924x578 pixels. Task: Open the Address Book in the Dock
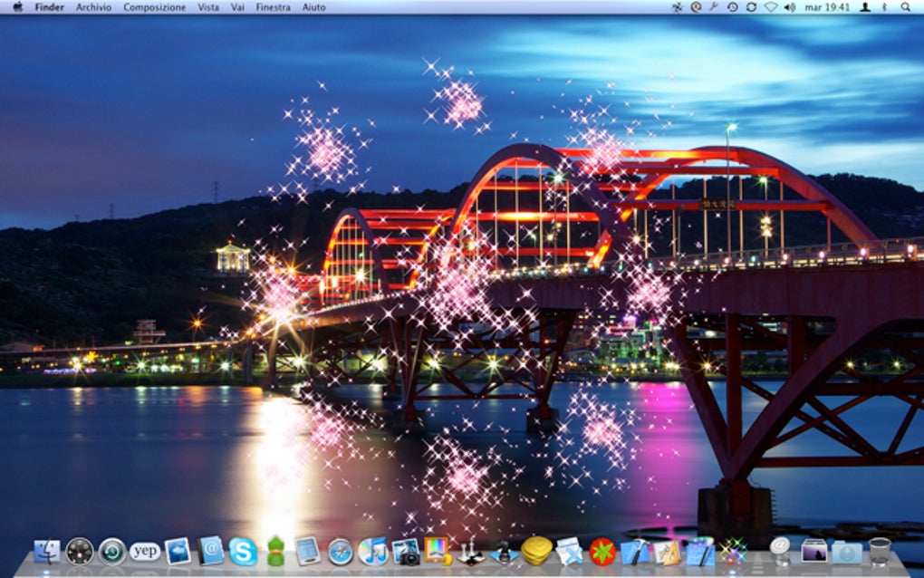tap(210, 552)
